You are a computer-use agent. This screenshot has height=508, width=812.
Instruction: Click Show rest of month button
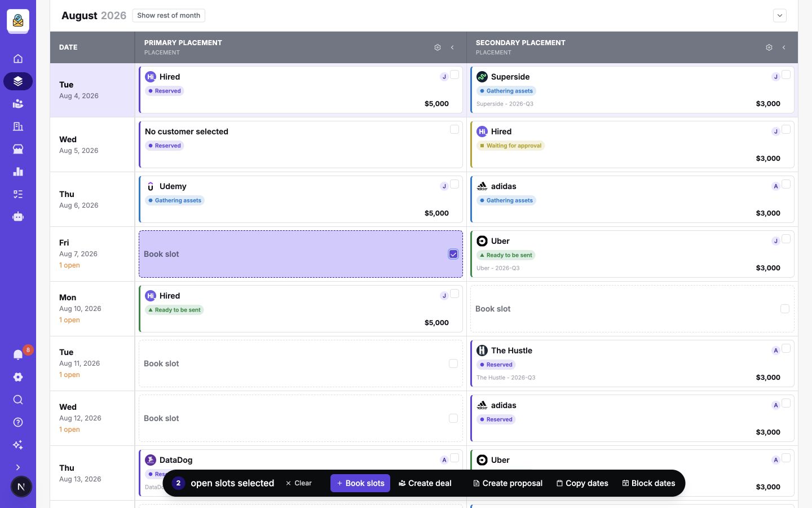(x=169, y=16)
